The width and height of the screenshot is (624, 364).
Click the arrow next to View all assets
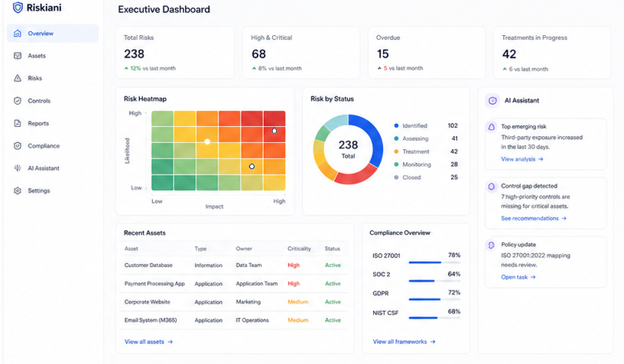pos(171,342)
